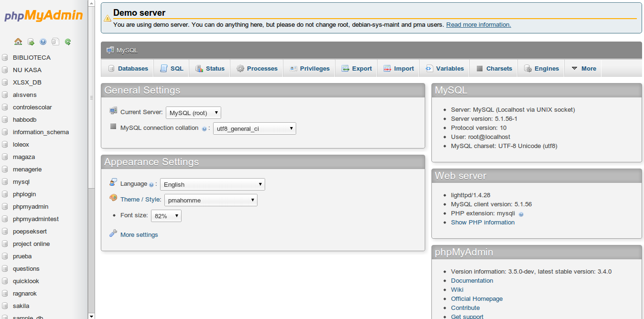The height and width of the screenshot is (319, 644).
Task: Click the Contribute link
Action: (465, 308)
